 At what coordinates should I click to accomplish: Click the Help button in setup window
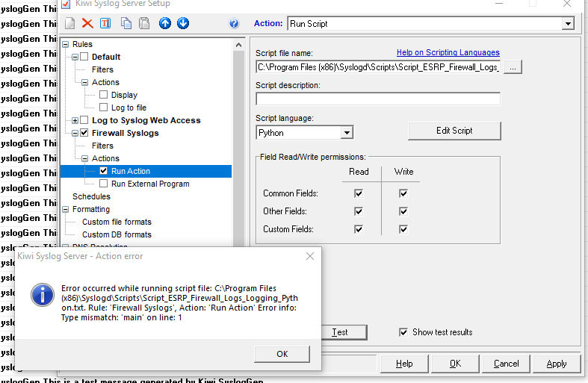coord(404,364)
